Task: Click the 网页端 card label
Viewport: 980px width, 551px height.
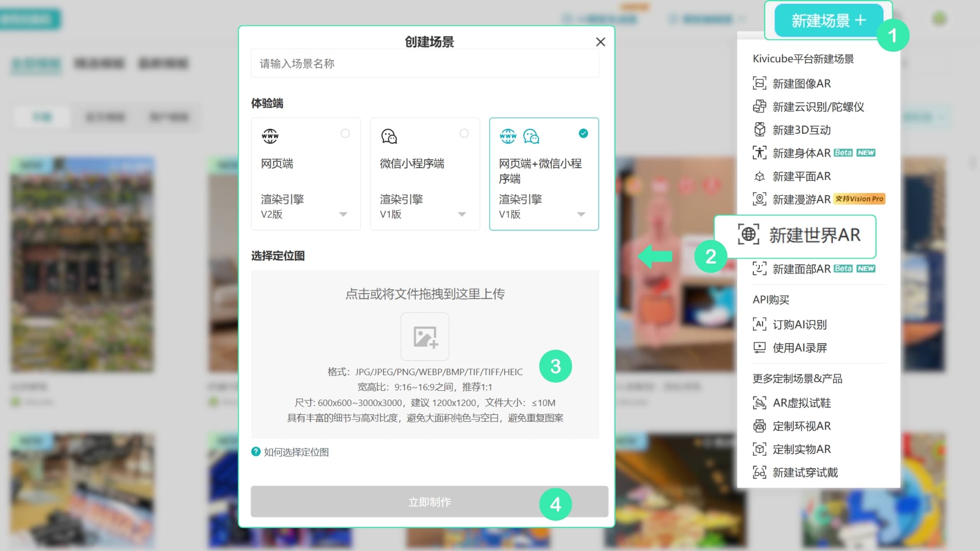Action: [277, 164]
